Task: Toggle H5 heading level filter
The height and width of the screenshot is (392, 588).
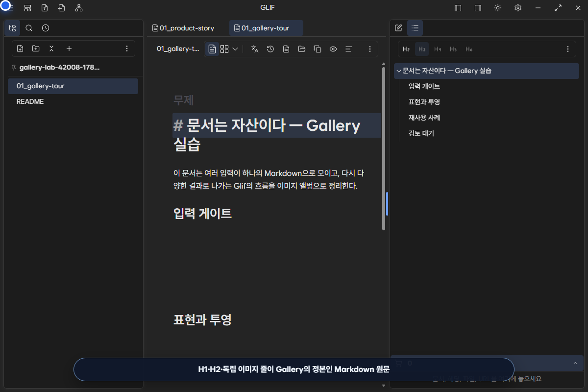Action: click(x=453, y=49)
